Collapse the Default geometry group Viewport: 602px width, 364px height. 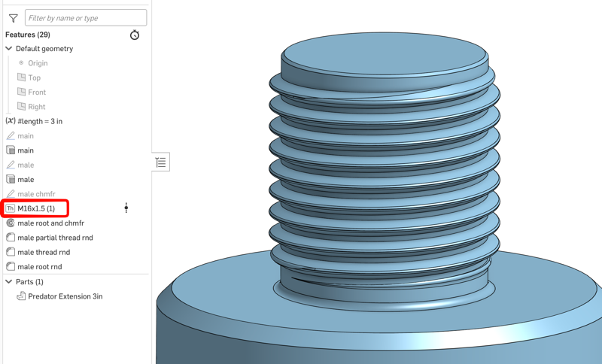tap(9, 49)
